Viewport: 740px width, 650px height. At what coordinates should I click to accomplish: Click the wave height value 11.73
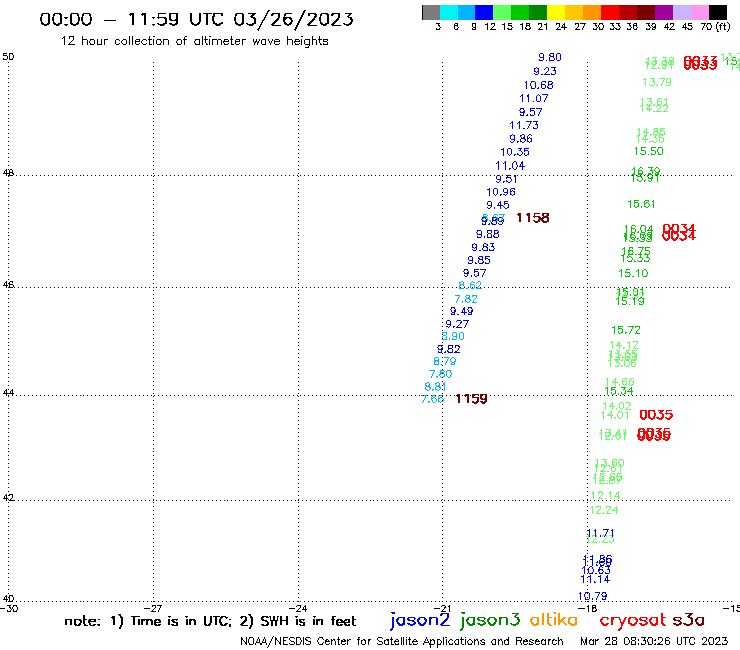tap(524, 125)
